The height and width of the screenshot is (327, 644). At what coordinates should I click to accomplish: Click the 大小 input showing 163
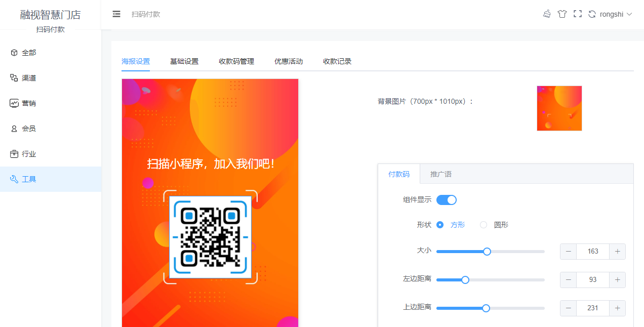(593, 252)
